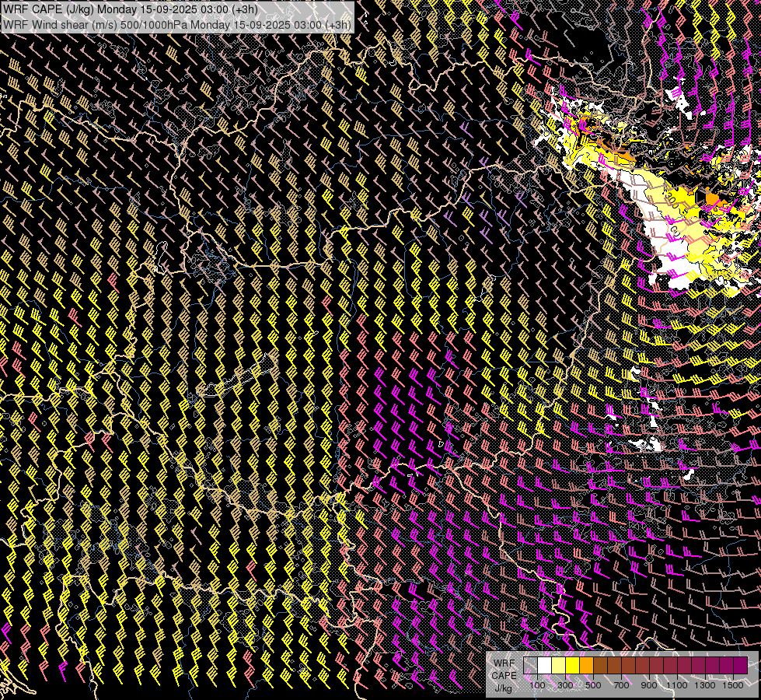Click the 'WRF CAPE (J/kg) Monday' title line

pyautogui.click(x=130, y=9)
